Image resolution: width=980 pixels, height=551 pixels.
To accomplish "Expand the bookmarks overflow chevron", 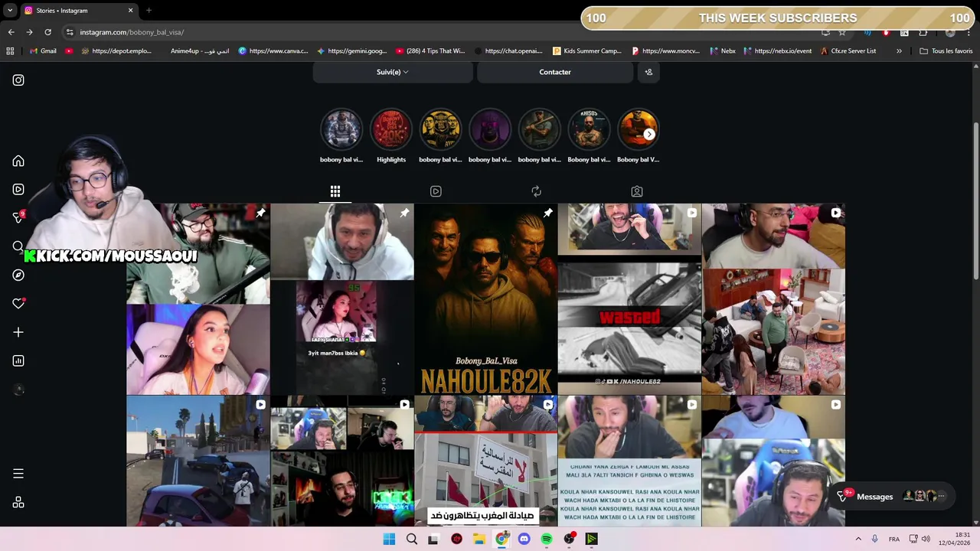I will (x=899, y=51).
